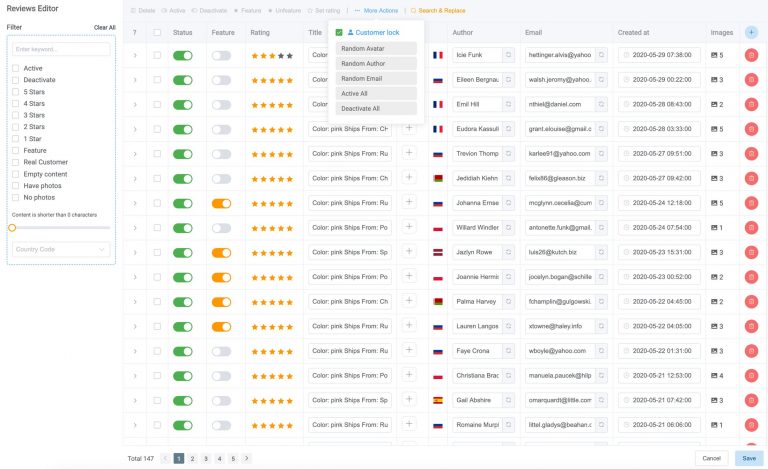The height and width of the screenshot is (469, 768).
Task: Delete the Johanna Ernse review
Action: 751,203
